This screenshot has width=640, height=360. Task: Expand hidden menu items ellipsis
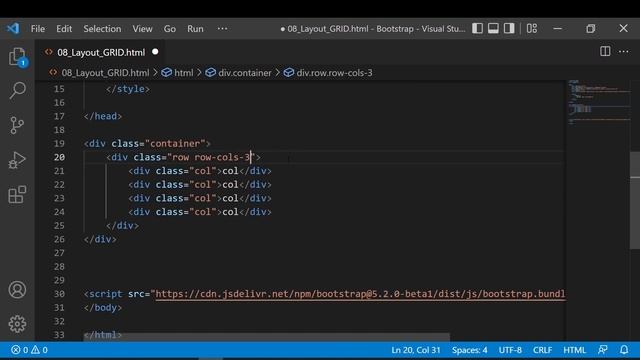click(222, 29)
